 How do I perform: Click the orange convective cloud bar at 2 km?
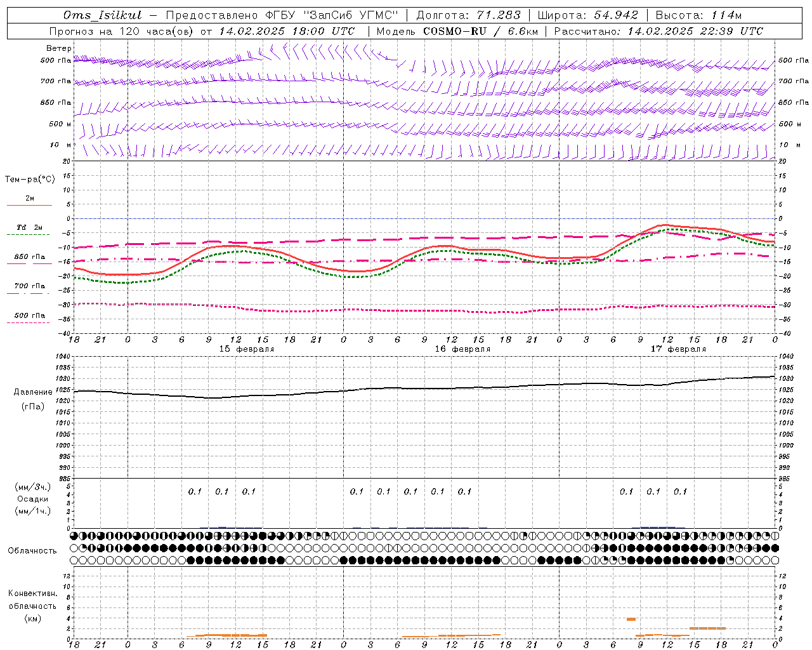point(707,628)
